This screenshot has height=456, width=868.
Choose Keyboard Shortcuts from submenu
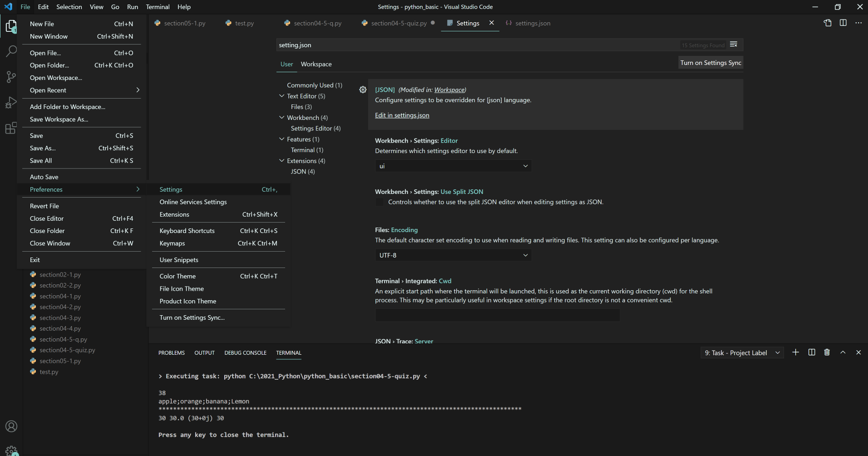tap(218, 231)
